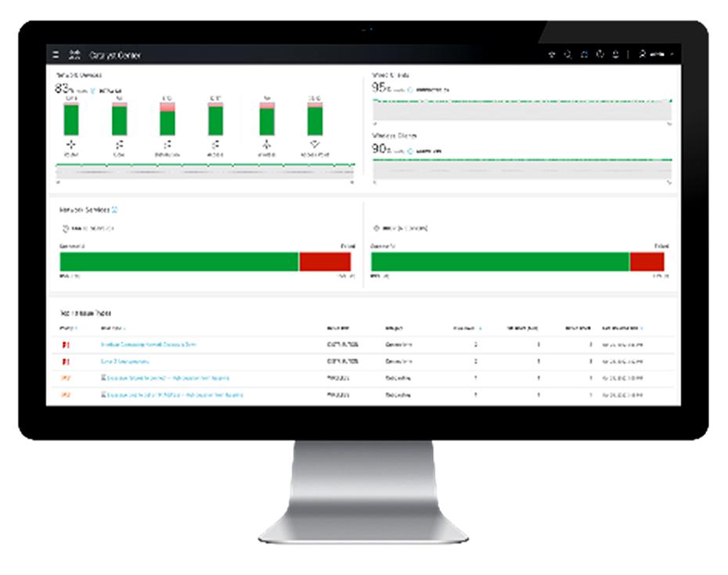This screenshot has width=728, height=575.
Task: Click the green segment of right services bar
Action: click(x=500, y=262)
